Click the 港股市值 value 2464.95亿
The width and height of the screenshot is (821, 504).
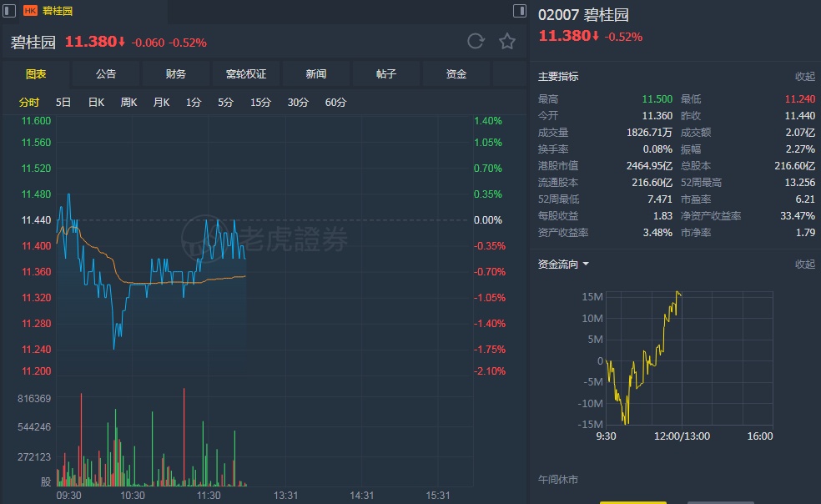click(x=649, y=166)
